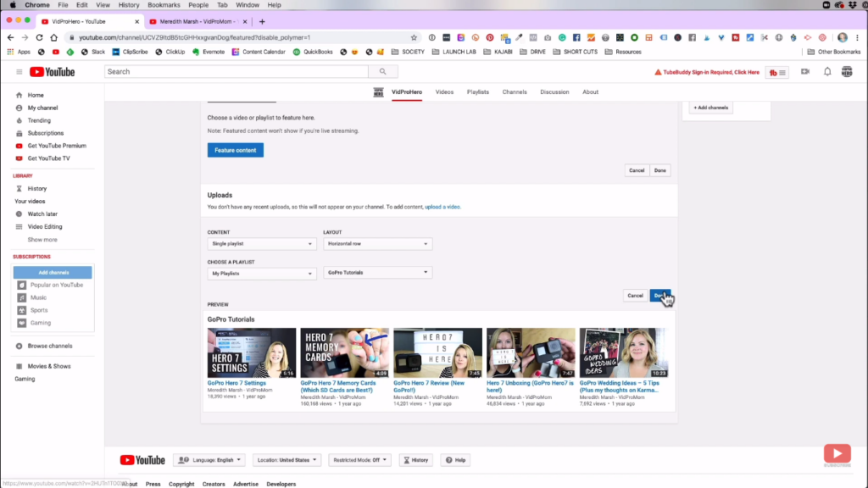Open the Hero 7 Settings video thumbnail

(252, 353)
